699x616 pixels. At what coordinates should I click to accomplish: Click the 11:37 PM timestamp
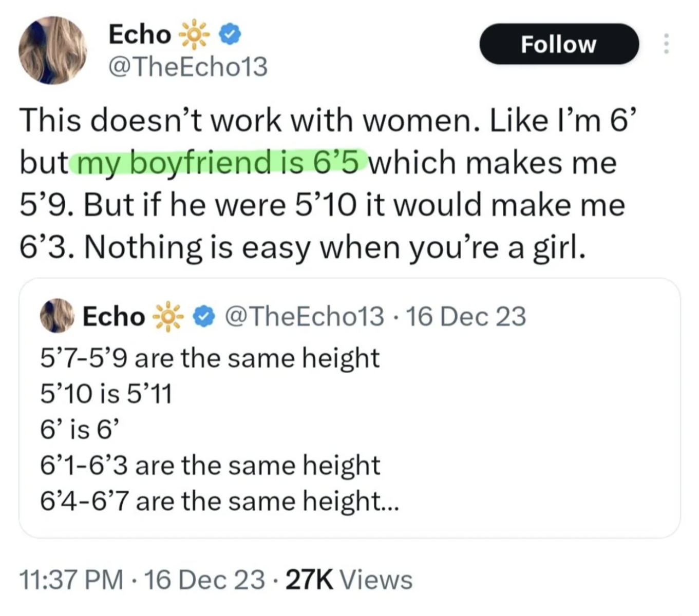[71, 580]
